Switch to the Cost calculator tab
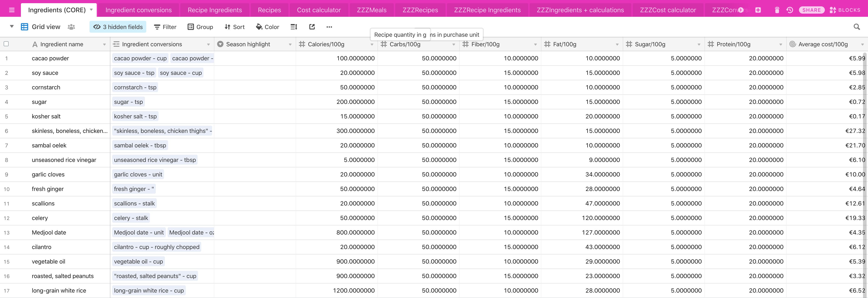This screenshot has width=868, height=298. [x=319, y=10]
